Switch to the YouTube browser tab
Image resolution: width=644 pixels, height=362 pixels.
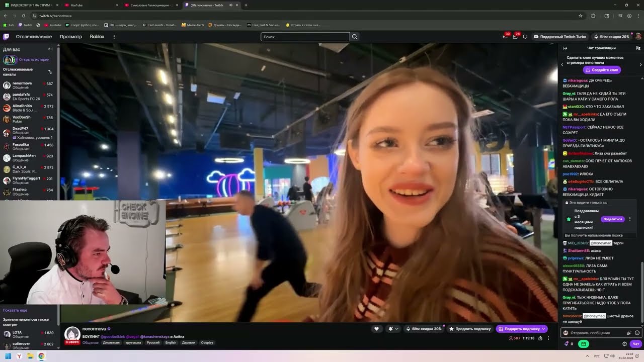pos(92,5)
